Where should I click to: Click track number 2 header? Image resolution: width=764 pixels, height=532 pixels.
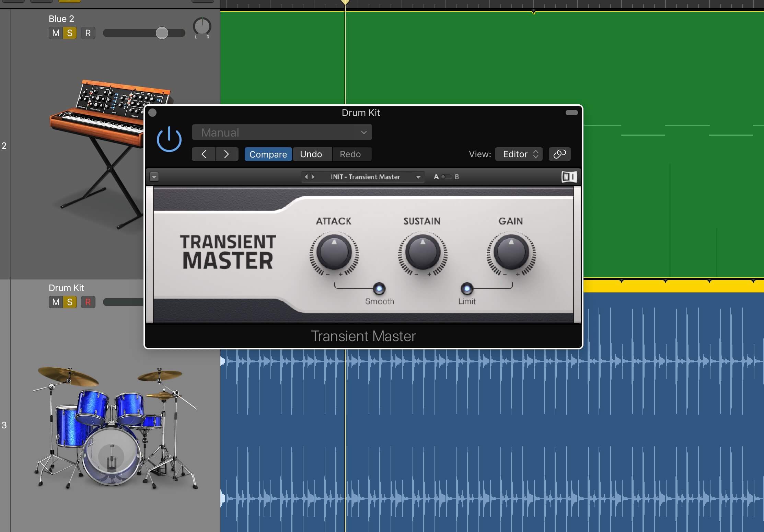pyautogui.click(x=4, y=146)
